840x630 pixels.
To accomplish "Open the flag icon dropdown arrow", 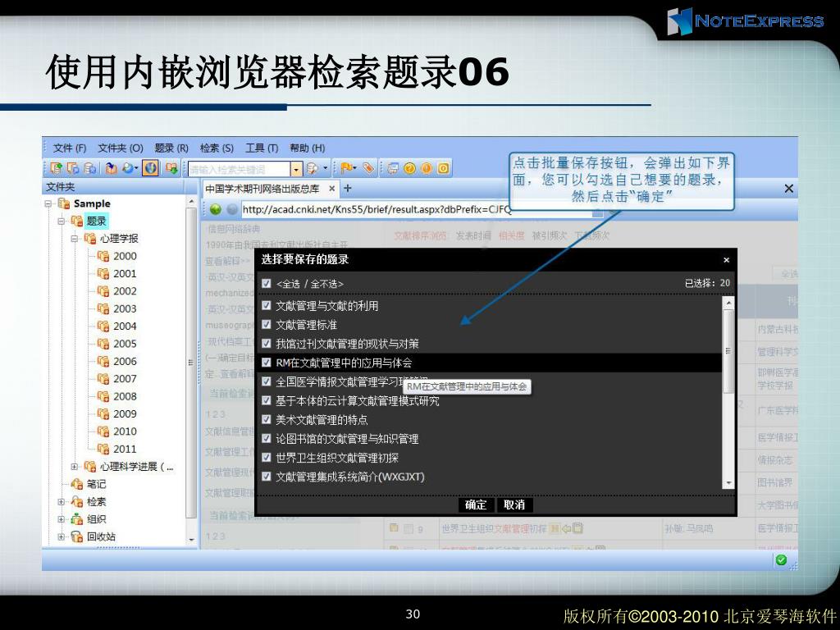I will click(355, 168).
